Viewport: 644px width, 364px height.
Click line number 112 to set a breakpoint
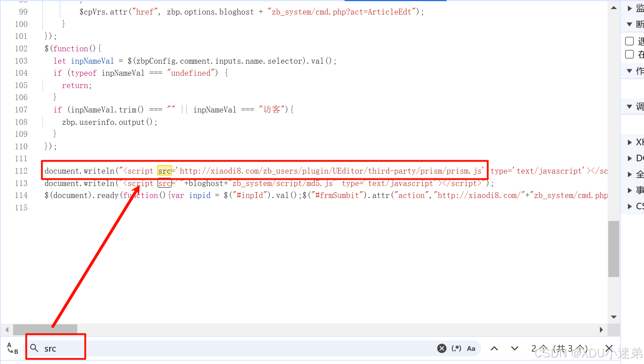click(x=21, y=171)
